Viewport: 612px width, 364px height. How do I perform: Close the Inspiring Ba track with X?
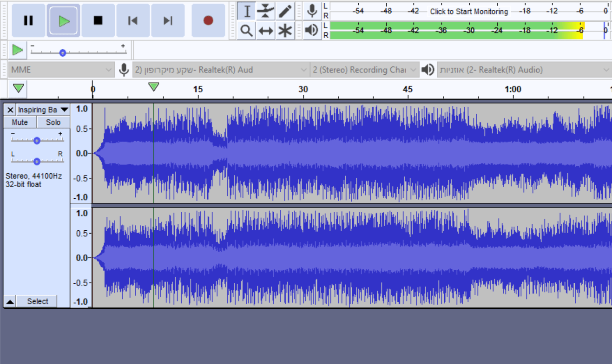(x=10, y=110)
